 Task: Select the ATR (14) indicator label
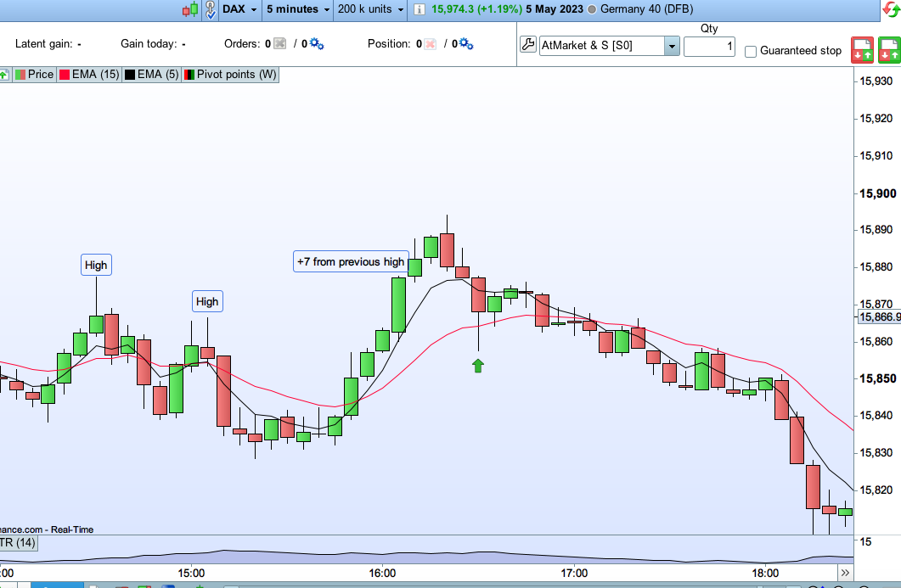(x=19, y=543)
